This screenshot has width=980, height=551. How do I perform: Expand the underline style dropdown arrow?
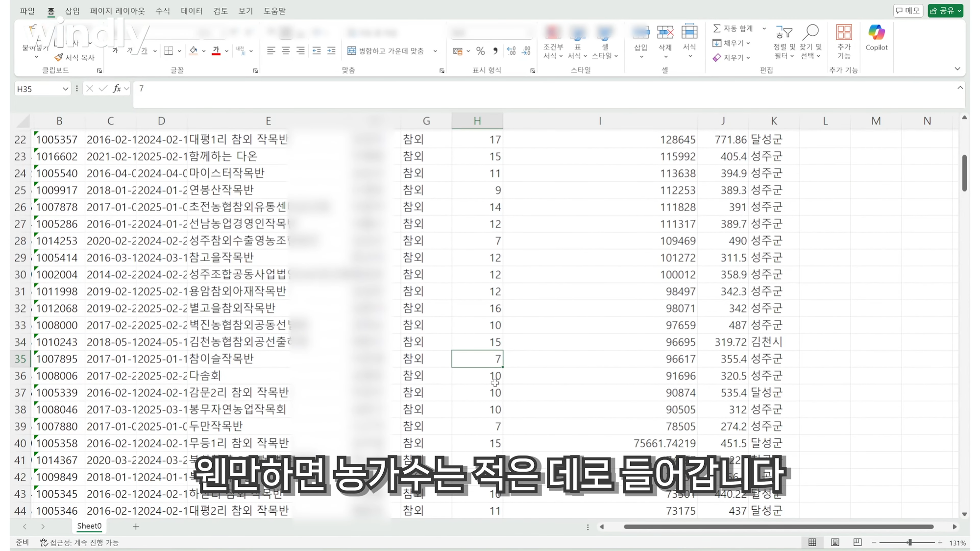click(x=155, y=51)
